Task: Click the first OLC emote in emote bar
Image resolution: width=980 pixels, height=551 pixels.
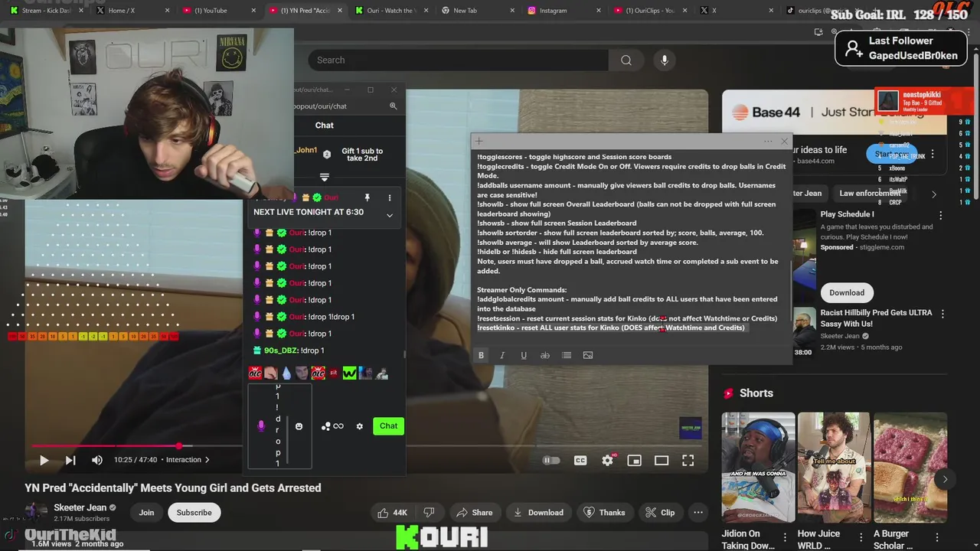Action: [x=256, y=373]
